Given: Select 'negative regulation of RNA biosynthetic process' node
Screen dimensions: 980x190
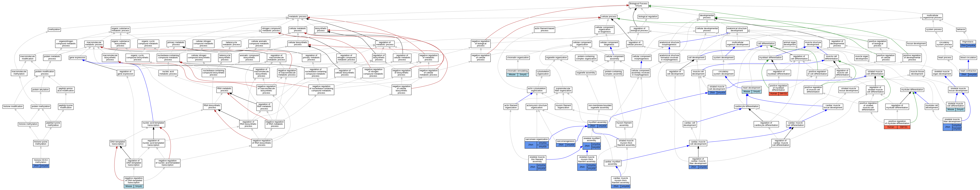Looking at the screenshot, I should pos(262,143).
